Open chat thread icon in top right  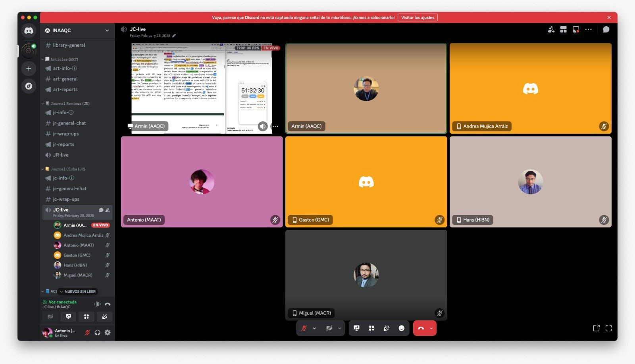606,30
